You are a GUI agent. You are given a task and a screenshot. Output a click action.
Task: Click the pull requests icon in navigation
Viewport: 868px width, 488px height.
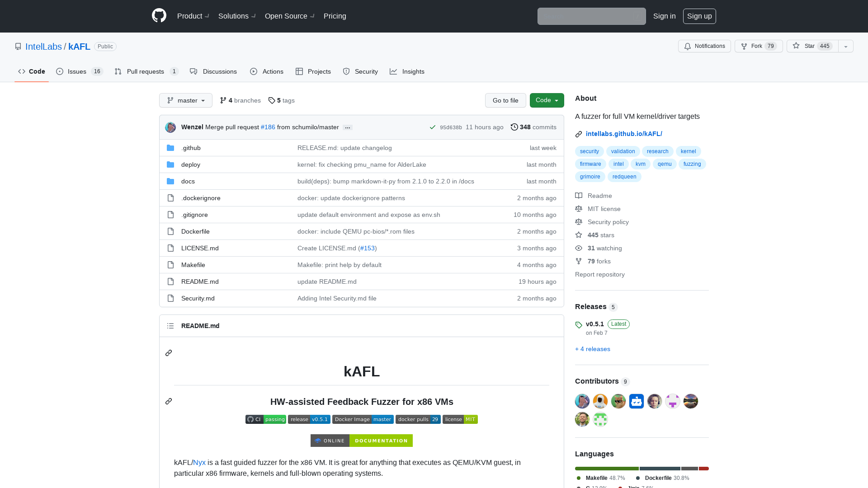pos(118,71)
